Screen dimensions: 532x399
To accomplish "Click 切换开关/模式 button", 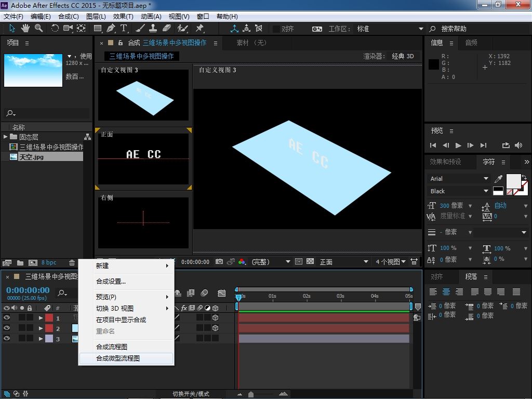I will (191, 394).
